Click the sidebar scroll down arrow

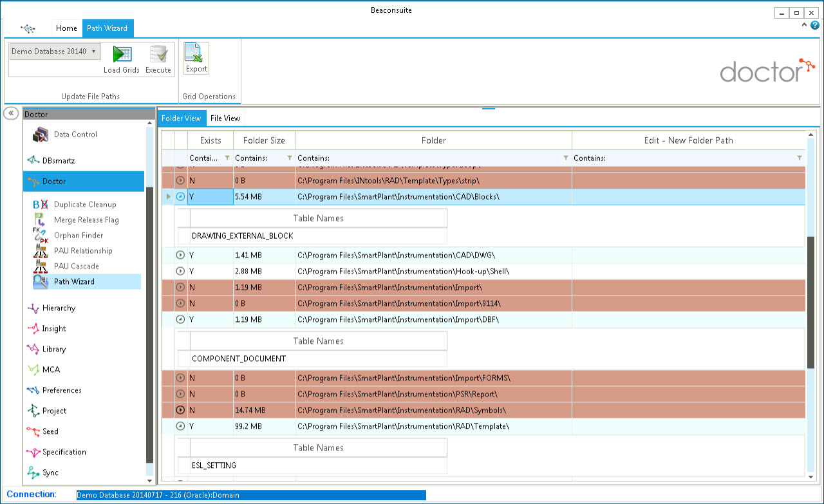pyautogui.click(x=150, y=480)
